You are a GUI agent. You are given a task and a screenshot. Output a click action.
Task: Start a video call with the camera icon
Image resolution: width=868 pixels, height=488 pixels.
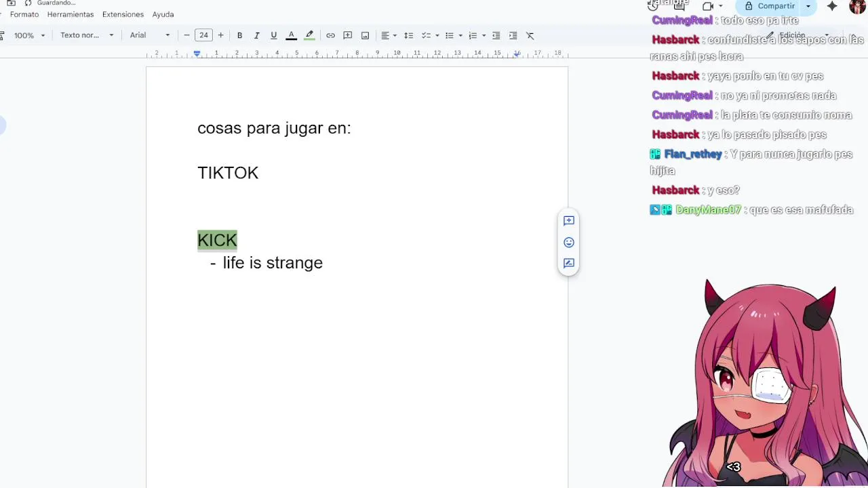click(x=708, y=6)
